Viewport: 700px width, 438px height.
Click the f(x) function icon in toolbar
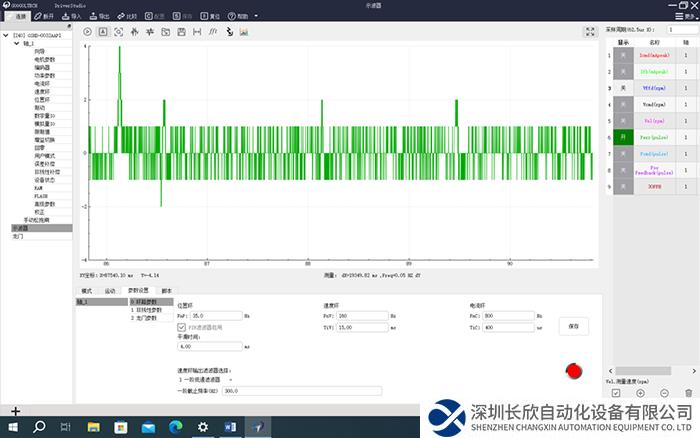click(213, 32)
